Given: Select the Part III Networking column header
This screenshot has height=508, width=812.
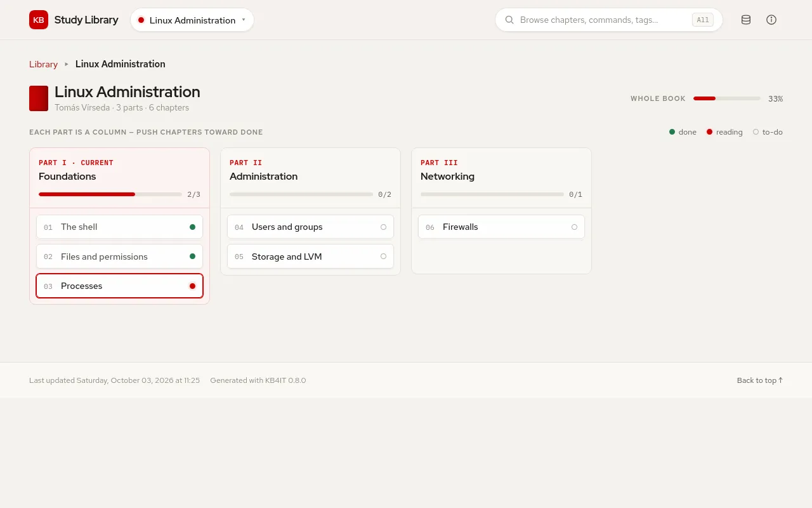Looking at the screenshot, I should [x=501, y=178].
